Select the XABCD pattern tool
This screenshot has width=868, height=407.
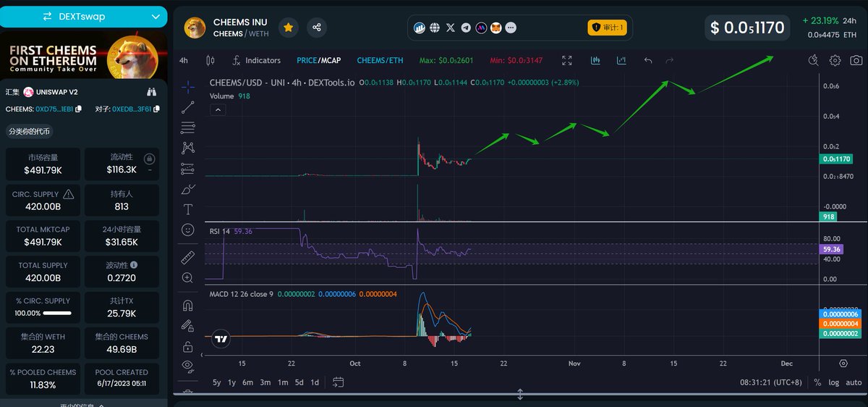(187, 148)
